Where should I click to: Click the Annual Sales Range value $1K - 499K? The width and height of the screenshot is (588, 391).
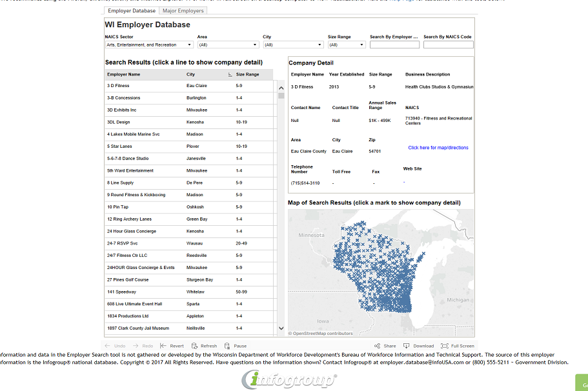[x=380, y=121]
